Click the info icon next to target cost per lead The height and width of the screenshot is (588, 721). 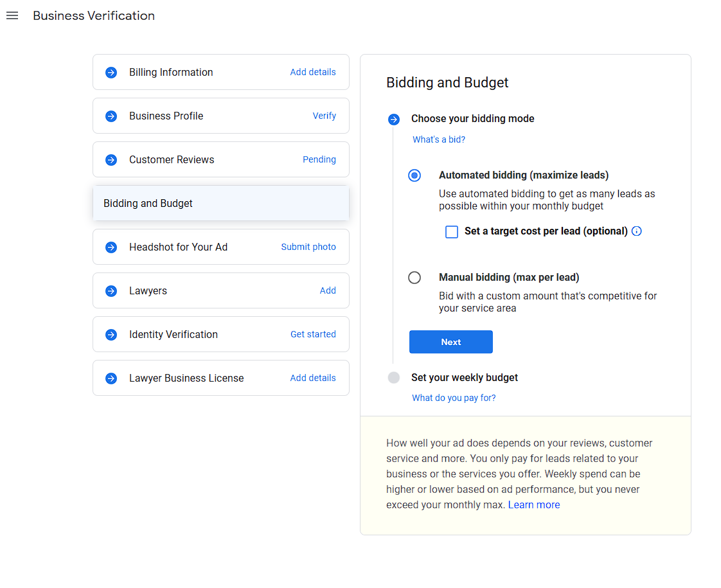[x=637, y=231]
